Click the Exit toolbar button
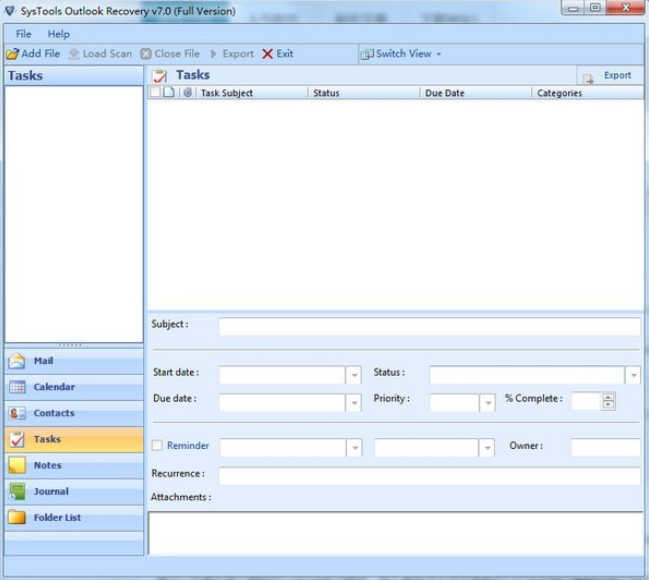The width and height of the screenshot is (649, 580). (277, 54)
